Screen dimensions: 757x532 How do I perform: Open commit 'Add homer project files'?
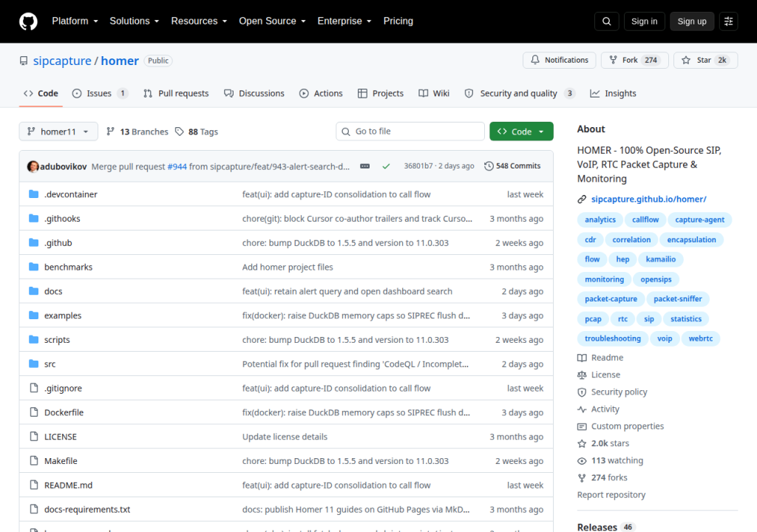288,267
